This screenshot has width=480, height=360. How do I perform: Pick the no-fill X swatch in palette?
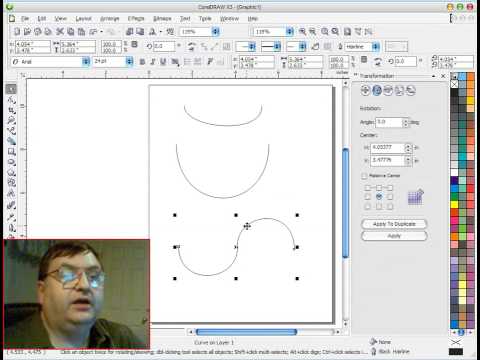tap(454, 84)
